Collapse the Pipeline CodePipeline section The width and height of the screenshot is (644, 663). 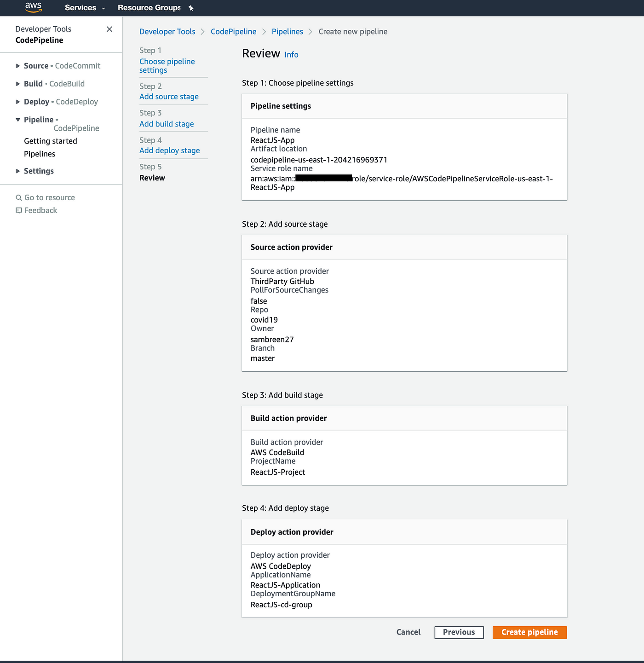(x=18, y=120)
